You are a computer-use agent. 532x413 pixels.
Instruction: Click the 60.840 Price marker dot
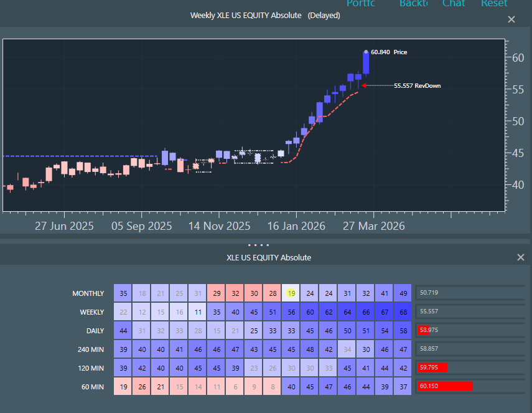click(366, 52)
